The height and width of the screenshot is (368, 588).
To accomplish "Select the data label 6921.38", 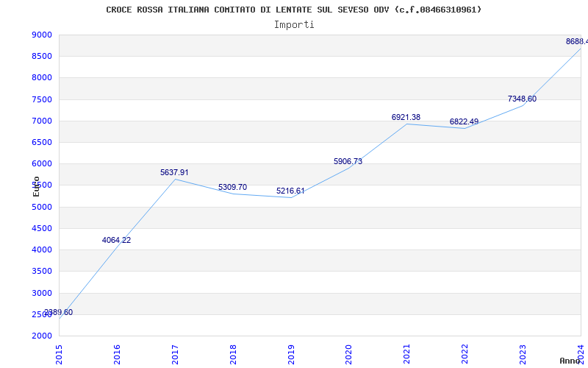I will [406, 118].
